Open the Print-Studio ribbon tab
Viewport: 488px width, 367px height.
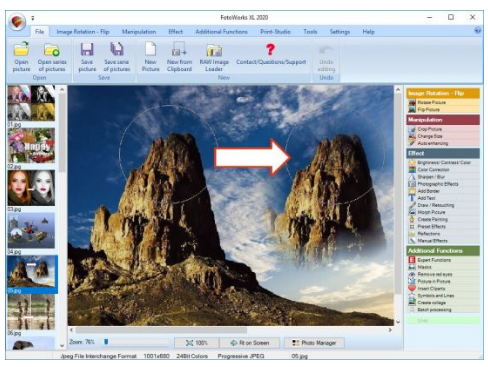[275, 32]
